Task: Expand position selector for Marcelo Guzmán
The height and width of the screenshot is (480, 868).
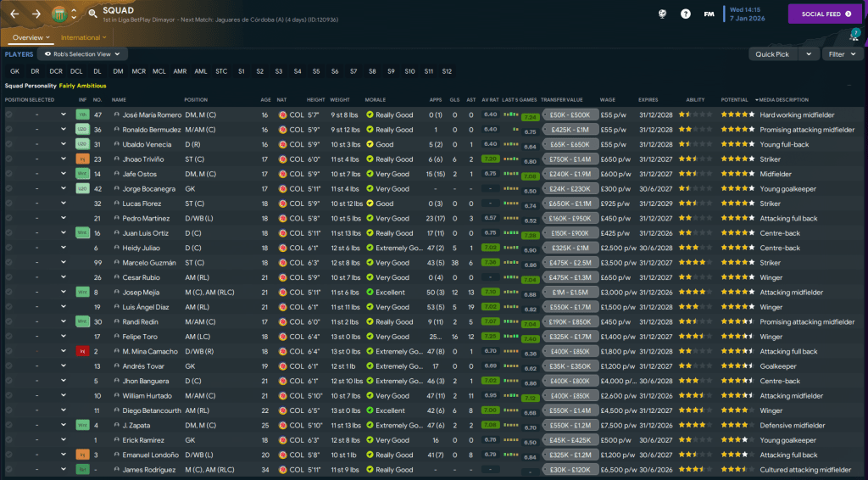Action: point(63,263)
